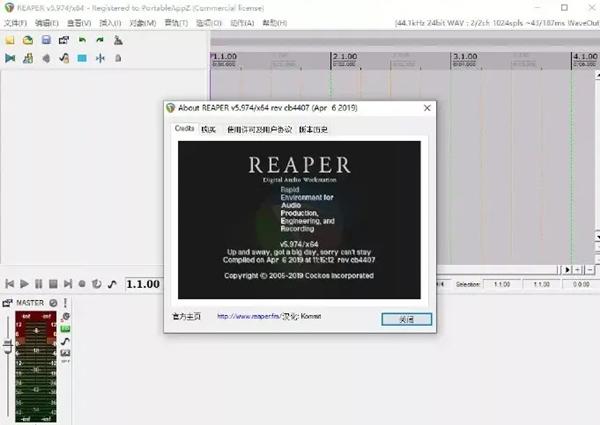Click the 关闭 button in the About dialog
This screenshot has height=425, width=600.
click(x=406, y=319)
